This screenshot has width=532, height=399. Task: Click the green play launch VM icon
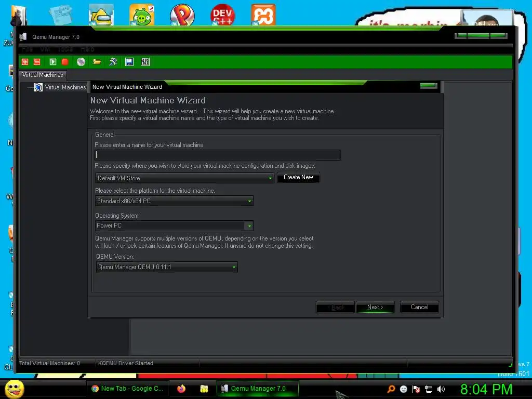click(x=52, y=62)
